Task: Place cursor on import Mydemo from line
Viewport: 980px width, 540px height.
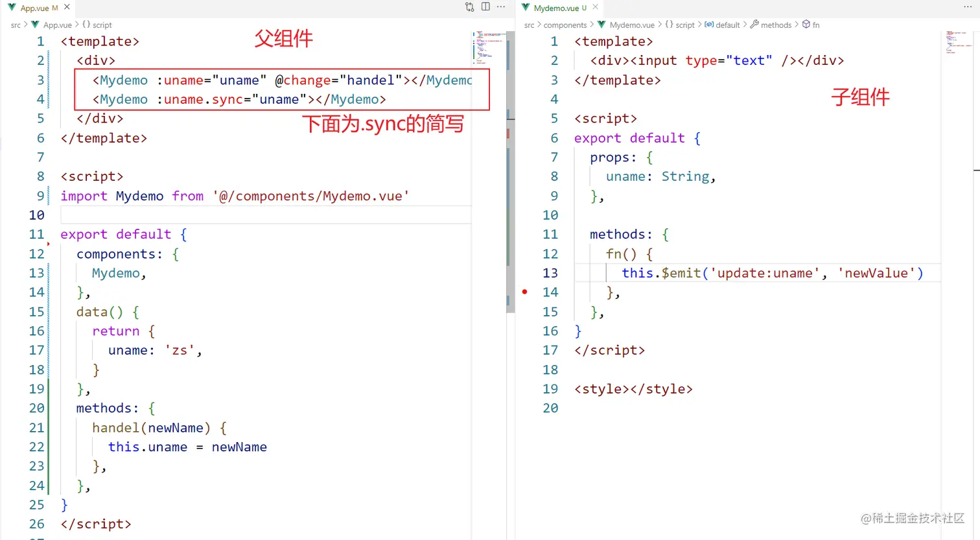Action: point(235,196)
